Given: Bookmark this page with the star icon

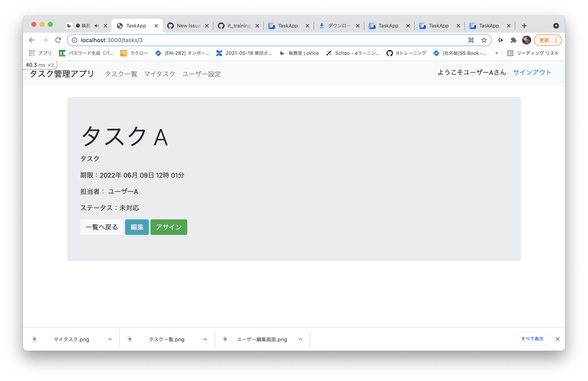Looking at the screenshot, I should coord(484,40).
